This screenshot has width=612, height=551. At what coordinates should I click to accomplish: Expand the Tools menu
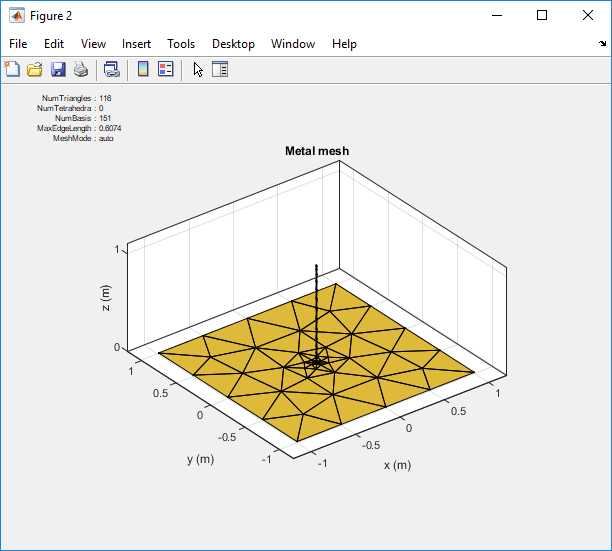181,44
